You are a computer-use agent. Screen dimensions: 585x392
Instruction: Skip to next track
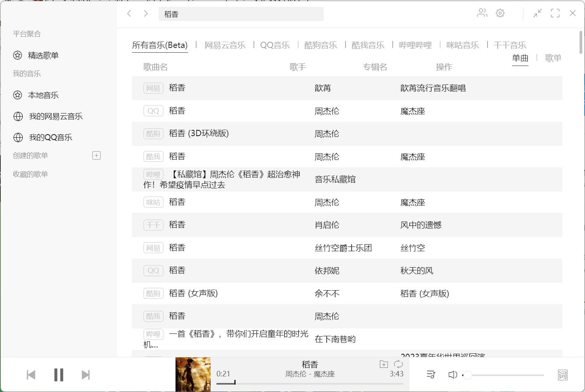click(86, 375)
